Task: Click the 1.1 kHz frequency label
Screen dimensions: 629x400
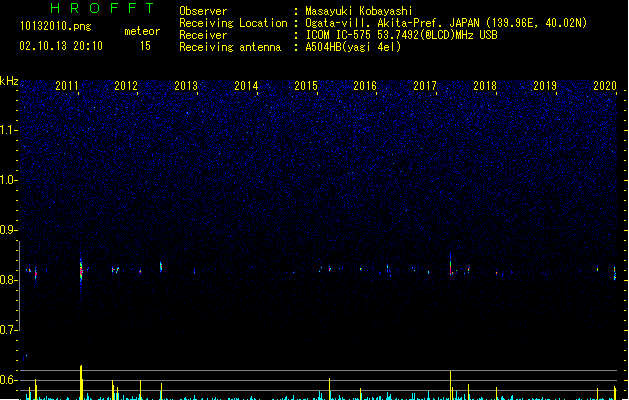Action: click(8, 130)
